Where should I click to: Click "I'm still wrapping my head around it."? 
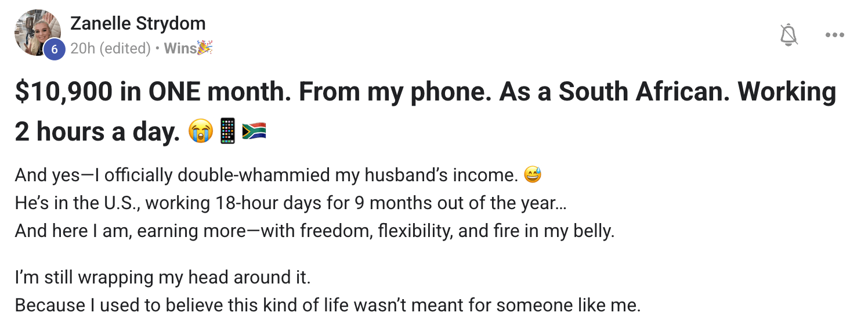click(x=163, y=278)
